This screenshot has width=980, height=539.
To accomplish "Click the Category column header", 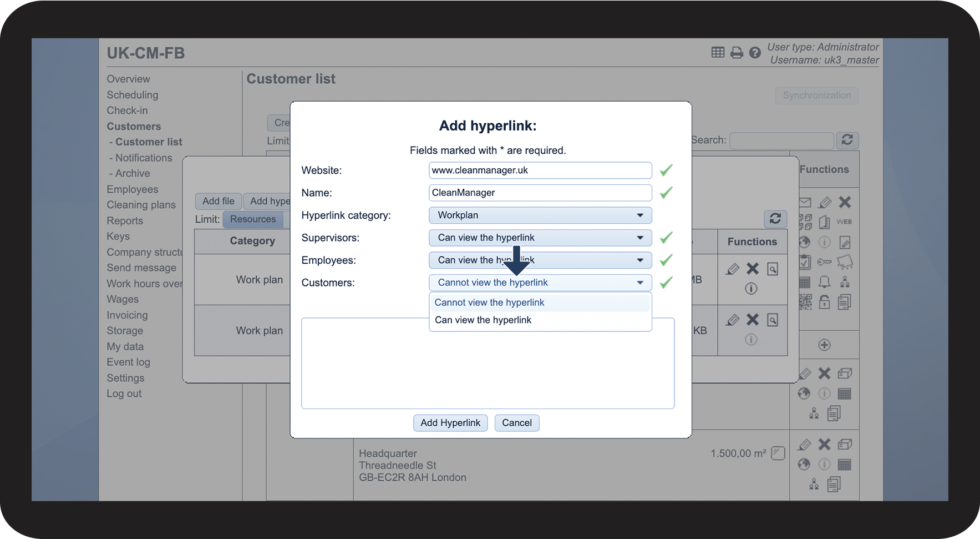I will tap(252, 241).
